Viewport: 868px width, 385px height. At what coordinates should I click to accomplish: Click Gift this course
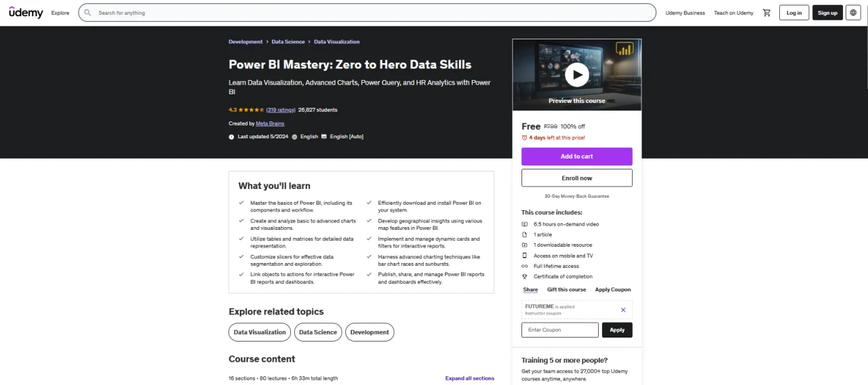pyautogui.click(x=567, y=289)
